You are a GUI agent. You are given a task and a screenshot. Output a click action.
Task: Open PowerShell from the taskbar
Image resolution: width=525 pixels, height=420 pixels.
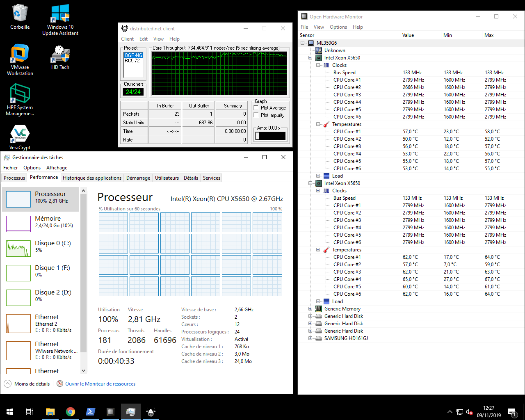(x=90, y=411)
